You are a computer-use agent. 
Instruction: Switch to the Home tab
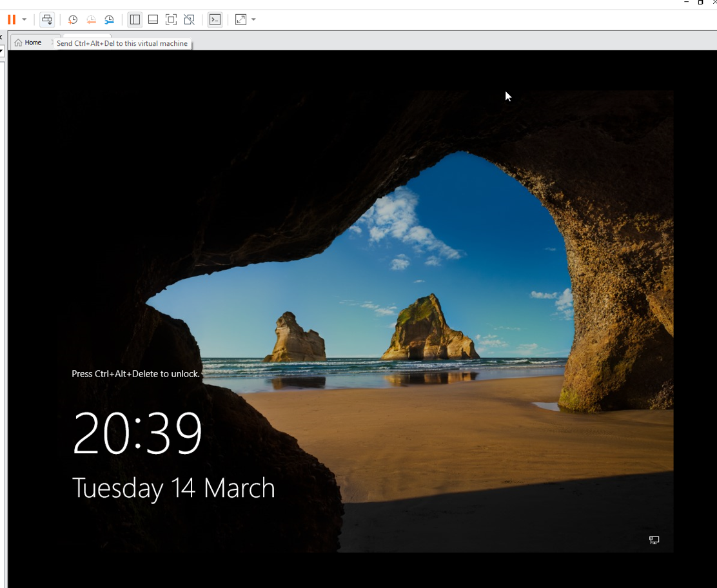coord(28,43)
